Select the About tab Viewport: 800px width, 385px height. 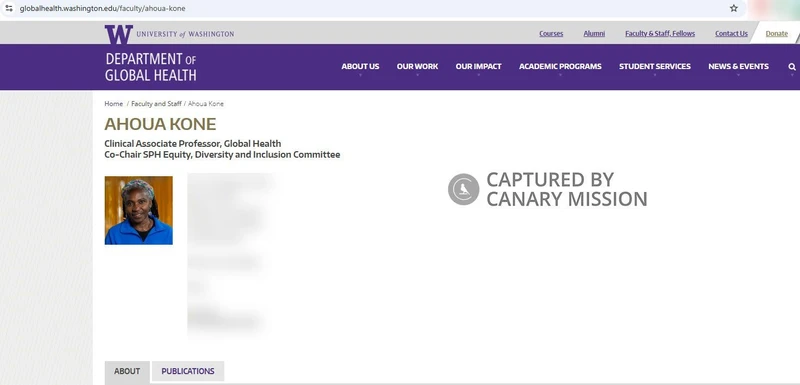tap(127, 371)
